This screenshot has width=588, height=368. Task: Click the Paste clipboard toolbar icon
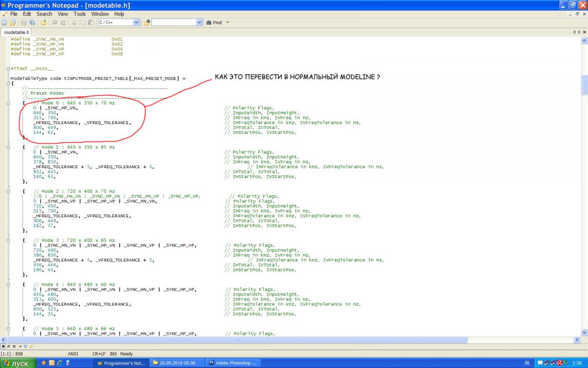[91, 23]
